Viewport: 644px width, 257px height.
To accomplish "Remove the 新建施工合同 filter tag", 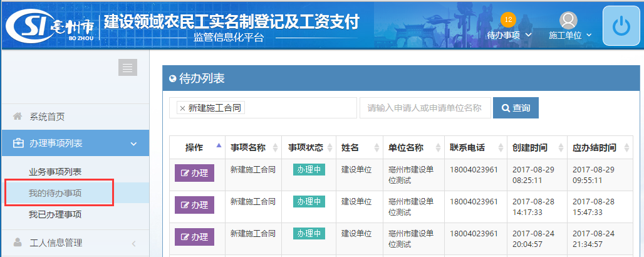I will [x=182, y=108].
